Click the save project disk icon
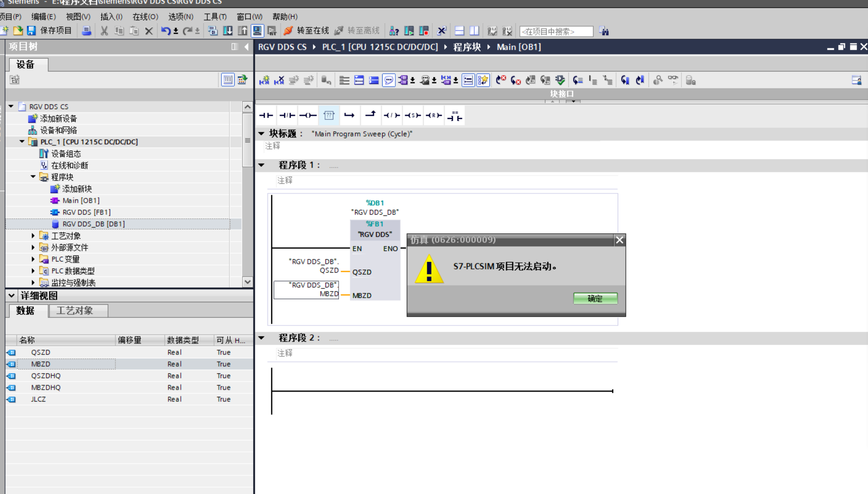Screen dimensions: 868x494 [x=31, y=31]
